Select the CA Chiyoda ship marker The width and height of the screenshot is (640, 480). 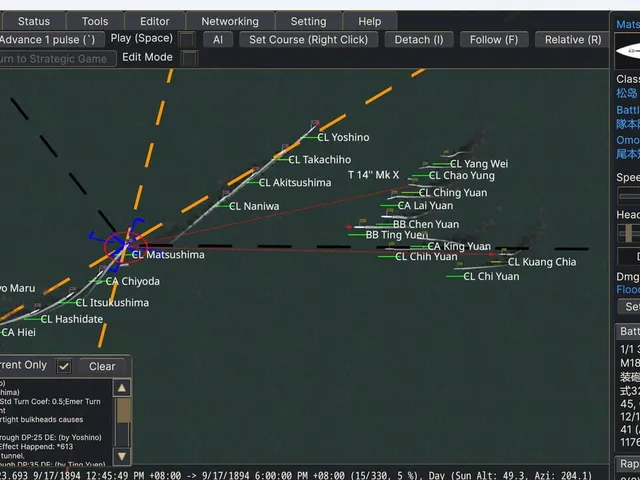(133, 281)
